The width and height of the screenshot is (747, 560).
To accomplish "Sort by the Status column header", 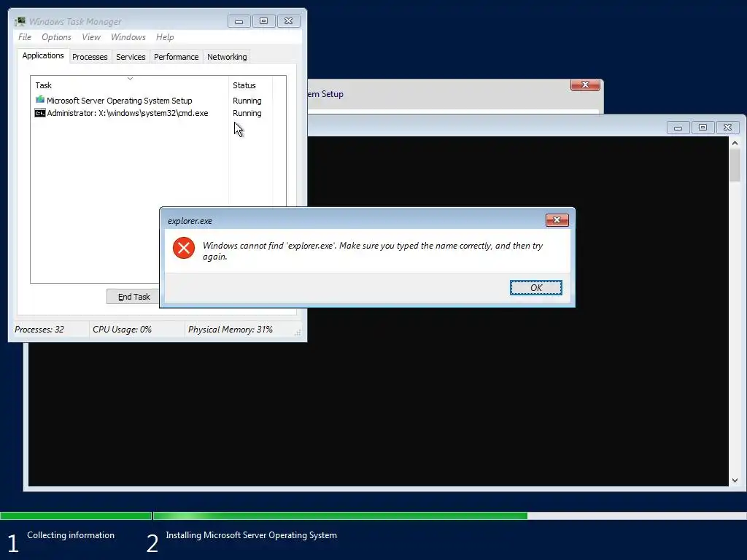I will click(251, 85).
